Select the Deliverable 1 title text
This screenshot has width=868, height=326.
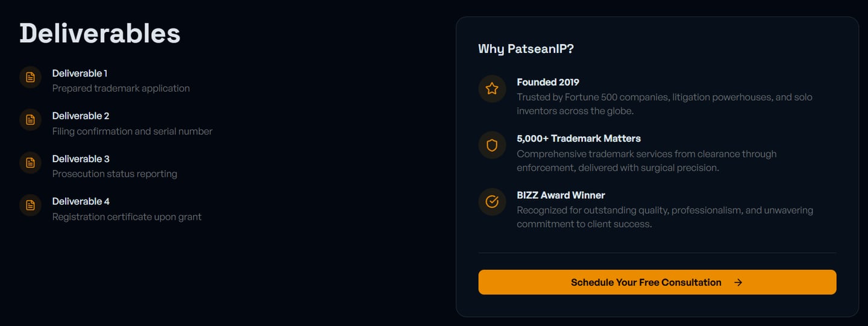(x=80, y=73)
